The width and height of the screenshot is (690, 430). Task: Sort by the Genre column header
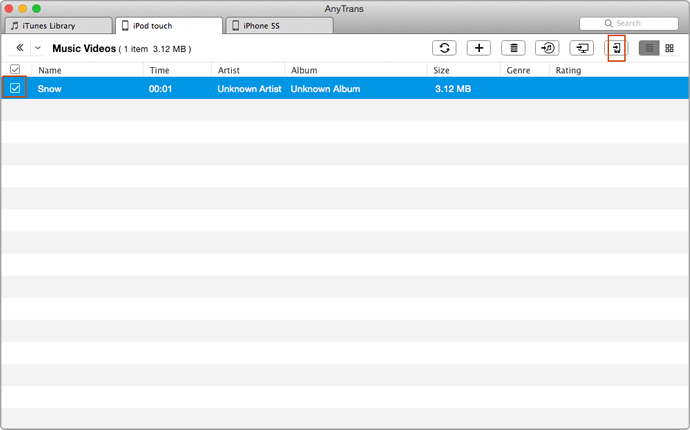(518, 70)
